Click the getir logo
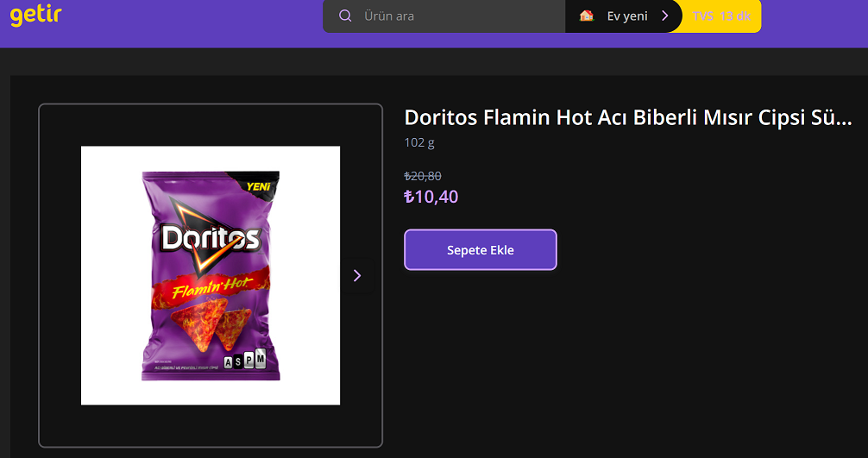The height and width of the screenshot is (458, 868). coord(35,16)
